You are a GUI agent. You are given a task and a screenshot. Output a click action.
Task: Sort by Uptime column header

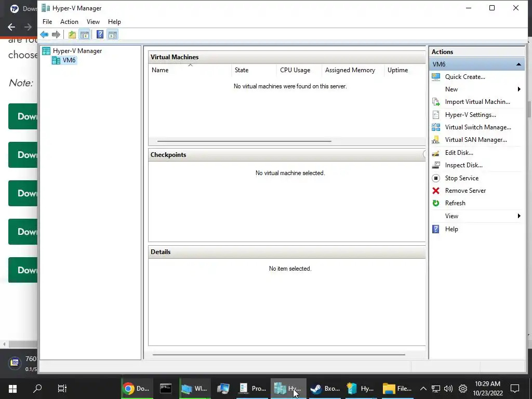(405, 70)
